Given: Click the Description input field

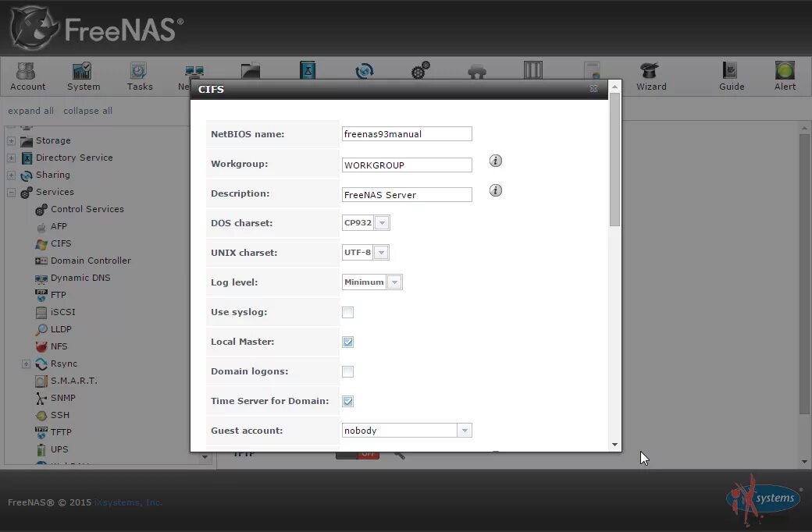Looking at the screenshot, I should point(407,194).
